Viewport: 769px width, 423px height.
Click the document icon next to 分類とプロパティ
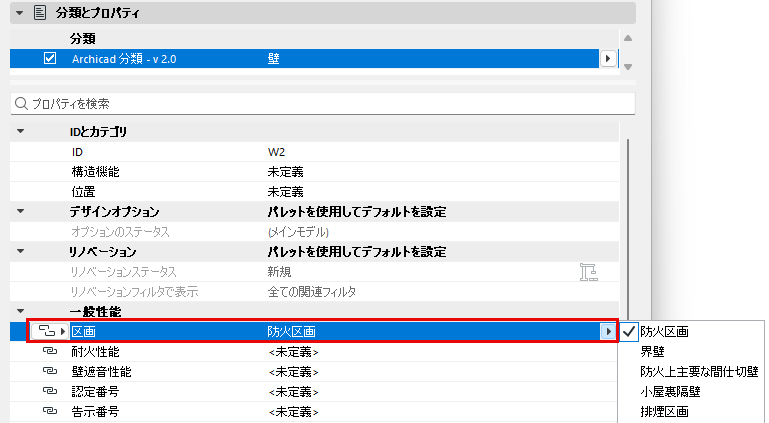point(40,13)
